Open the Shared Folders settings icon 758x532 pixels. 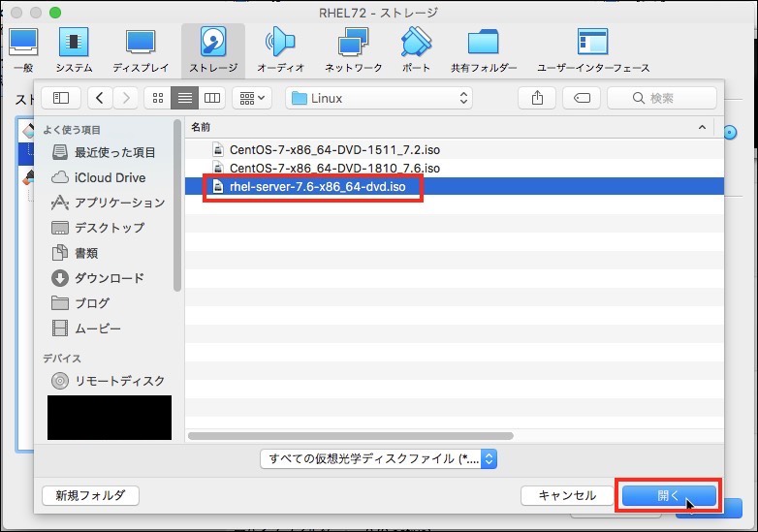(x=483, y=49)
